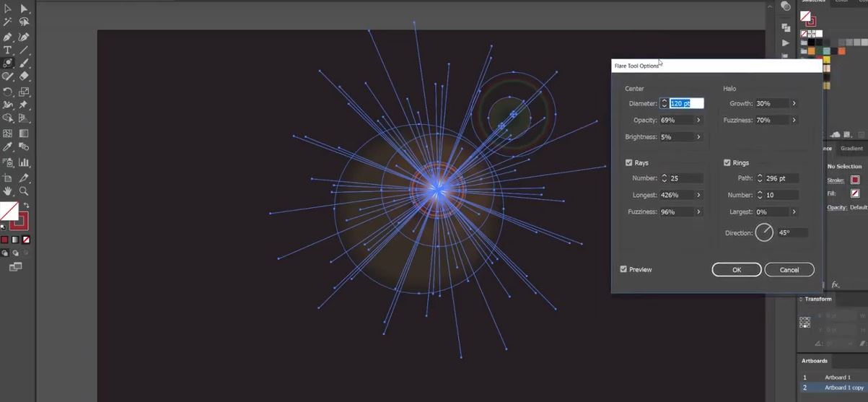This screenshot has height=402, width=868.
Task: Open Rays Fuzziness 96% slider arrow
Action: [698, 212]
